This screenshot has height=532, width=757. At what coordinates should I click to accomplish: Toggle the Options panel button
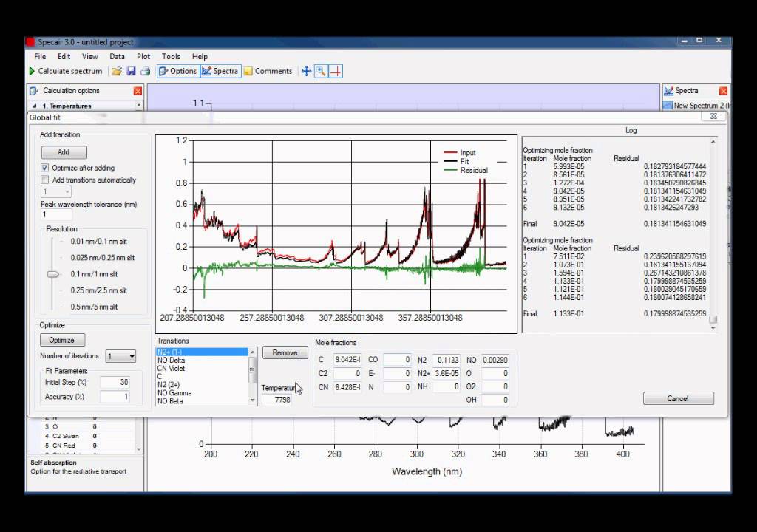(177, 72)
